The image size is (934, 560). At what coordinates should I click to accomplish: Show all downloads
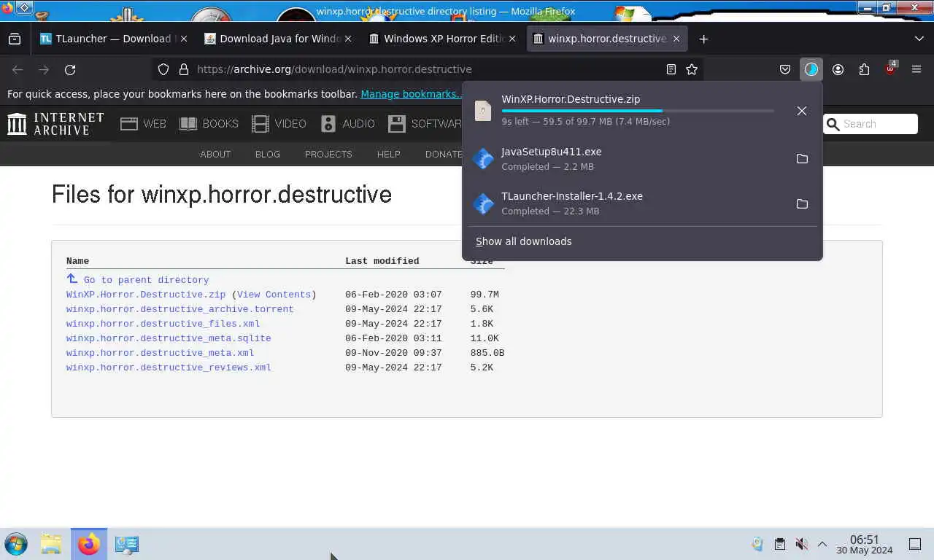pos(523,241)
